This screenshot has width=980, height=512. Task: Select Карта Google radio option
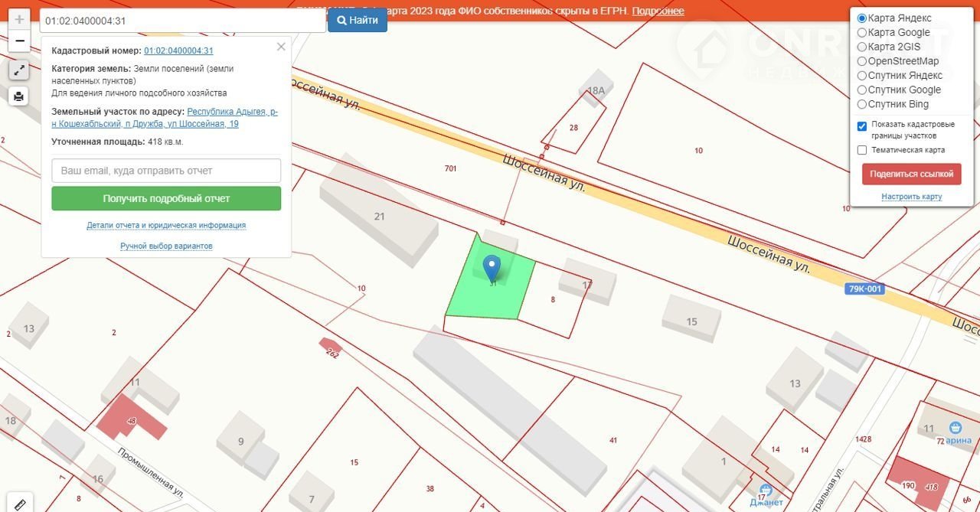pyautogui.click(x=862, y=32)
